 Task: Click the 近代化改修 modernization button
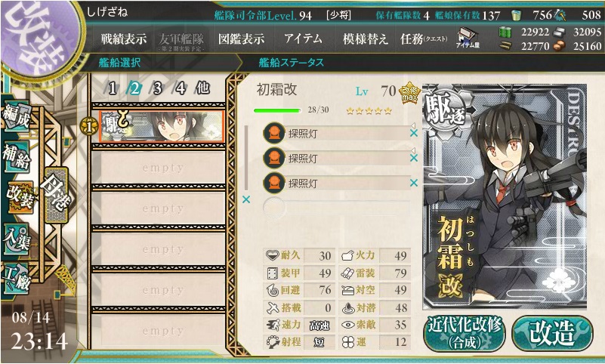[465, 333]
